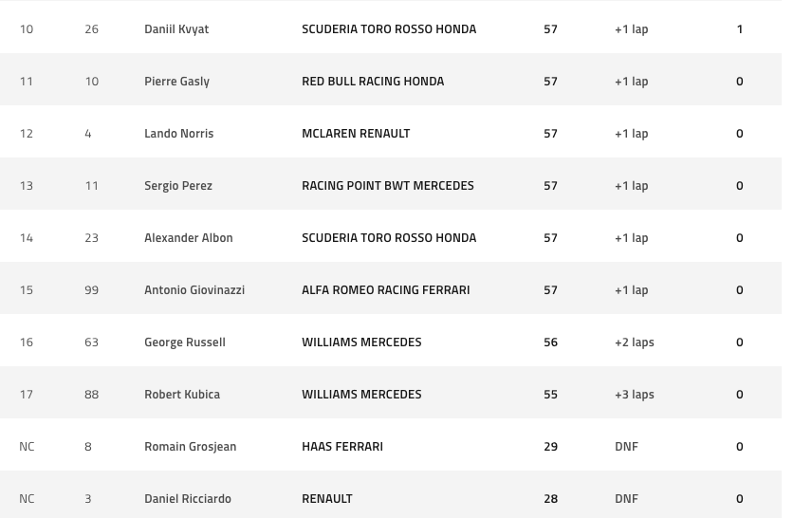Open Alexander Albon driver entry
The image size is (812, 518).
(x=188, y=237)
